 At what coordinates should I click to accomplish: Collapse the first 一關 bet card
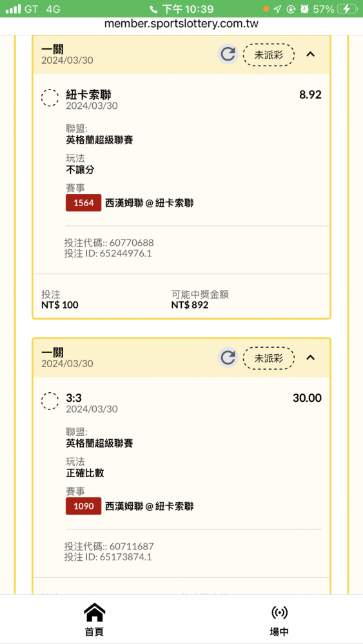(x=311, y=54)
